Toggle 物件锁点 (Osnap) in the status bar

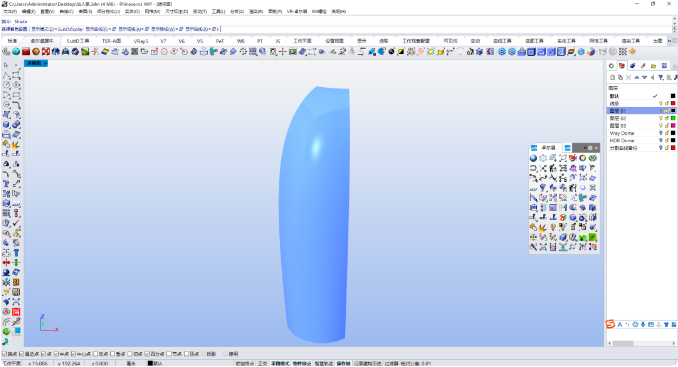point(302,364)
